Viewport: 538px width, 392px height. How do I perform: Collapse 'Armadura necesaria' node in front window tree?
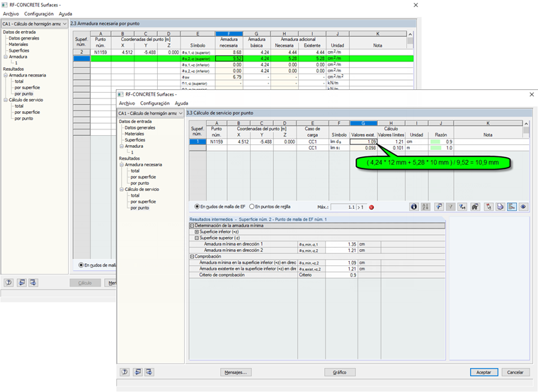pos(122,165)
